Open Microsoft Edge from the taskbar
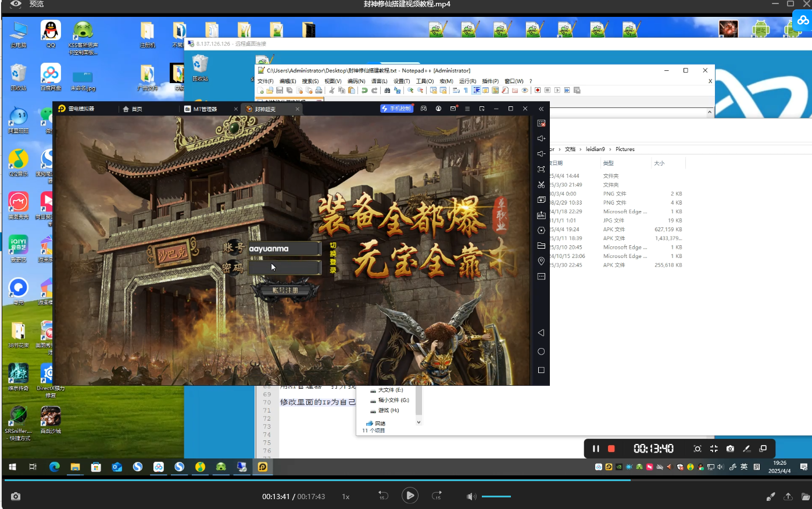This screenshot has width=812, height=509. (54, 467)
